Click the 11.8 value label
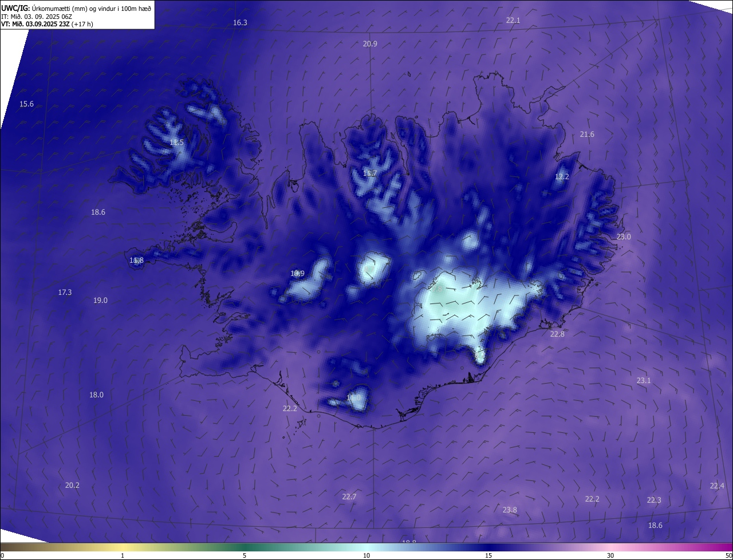Image resolution: width=733 pixels, height=560 pixels. (x=136, y=261)
